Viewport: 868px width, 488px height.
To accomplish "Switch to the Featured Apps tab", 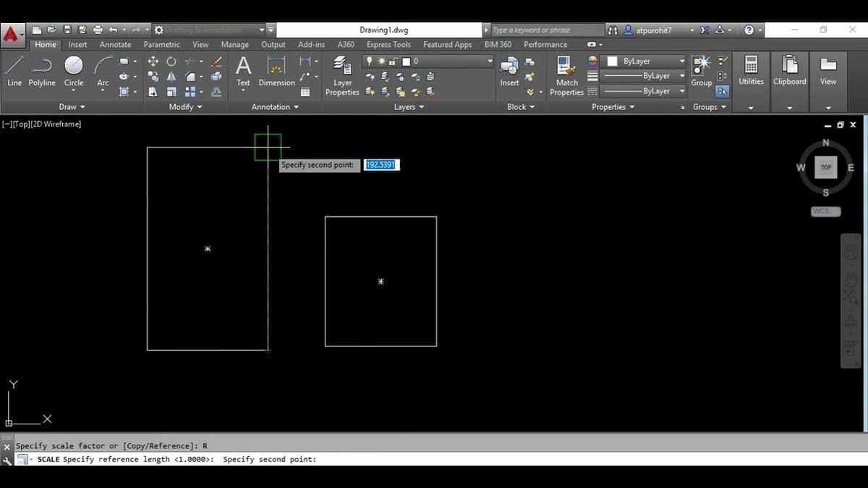I will [447, 45].
